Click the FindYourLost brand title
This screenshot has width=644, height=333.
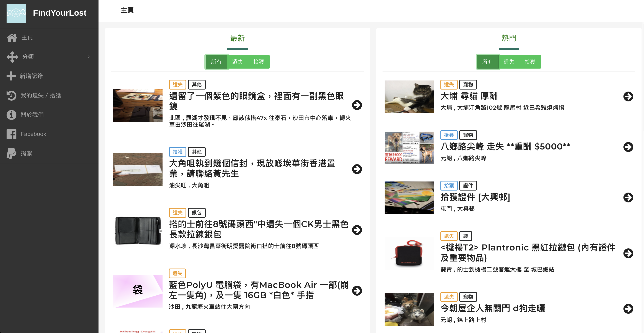point(60,13)
